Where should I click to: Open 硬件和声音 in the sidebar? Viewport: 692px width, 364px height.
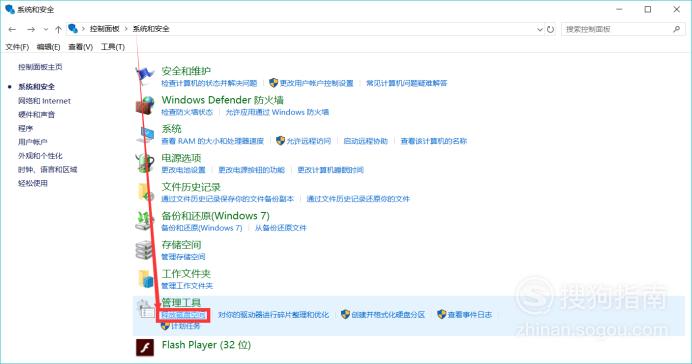coord(37,115)
